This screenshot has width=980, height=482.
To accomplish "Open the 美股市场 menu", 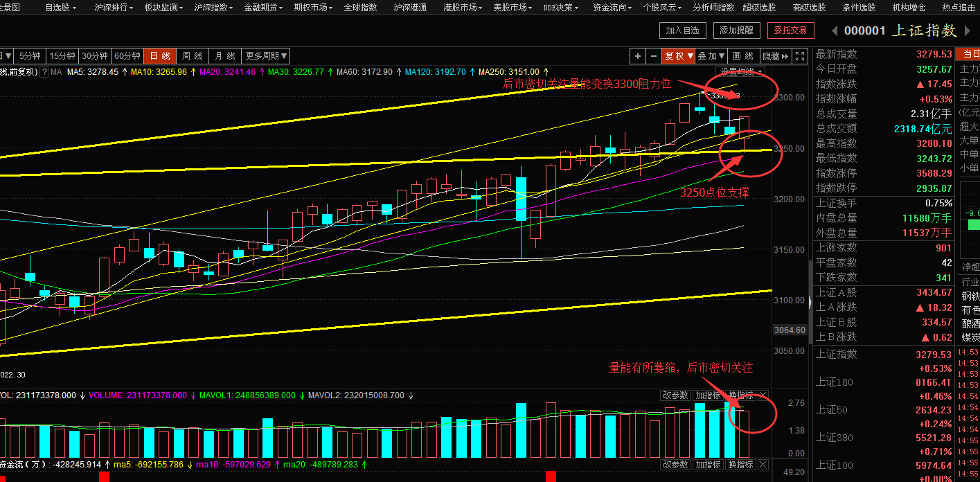I will coord(513,8).
